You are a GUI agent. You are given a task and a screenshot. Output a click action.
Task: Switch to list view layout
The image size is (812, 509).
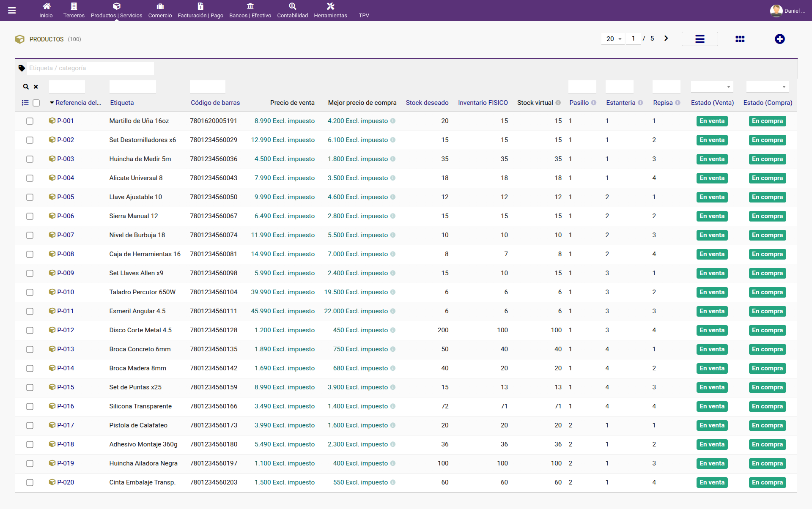[x=700, y=39]
